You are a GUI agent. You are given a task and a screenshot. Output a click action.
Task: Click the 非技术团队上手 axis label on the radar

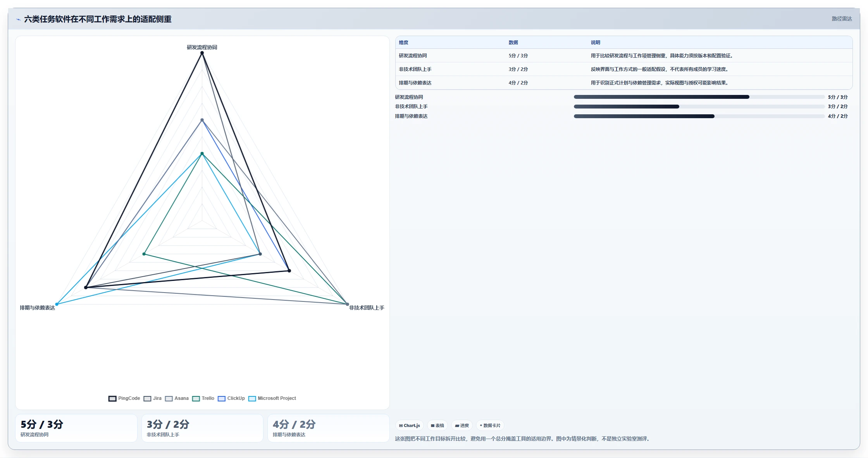(x=367, y=308)
